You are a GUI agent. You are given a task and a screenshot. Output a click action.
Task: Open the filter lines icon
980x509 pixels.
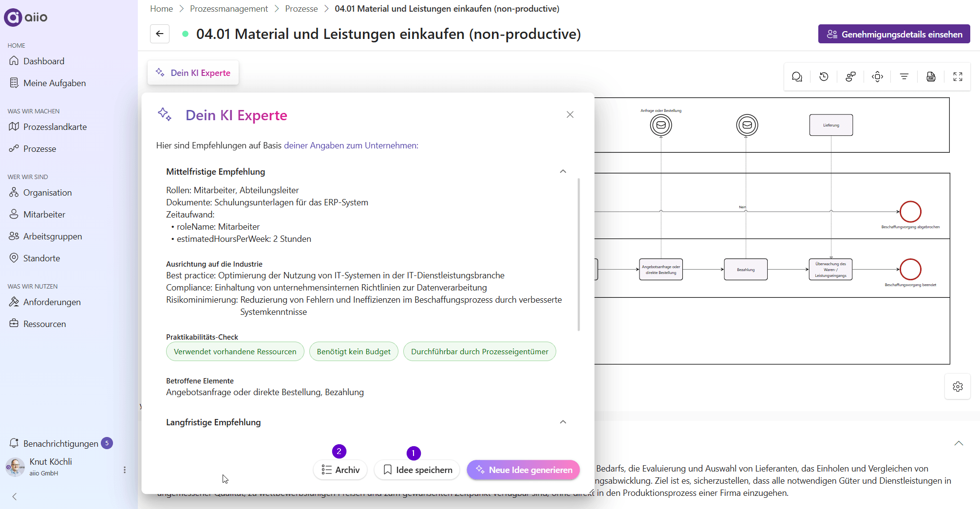pos(904,77)
